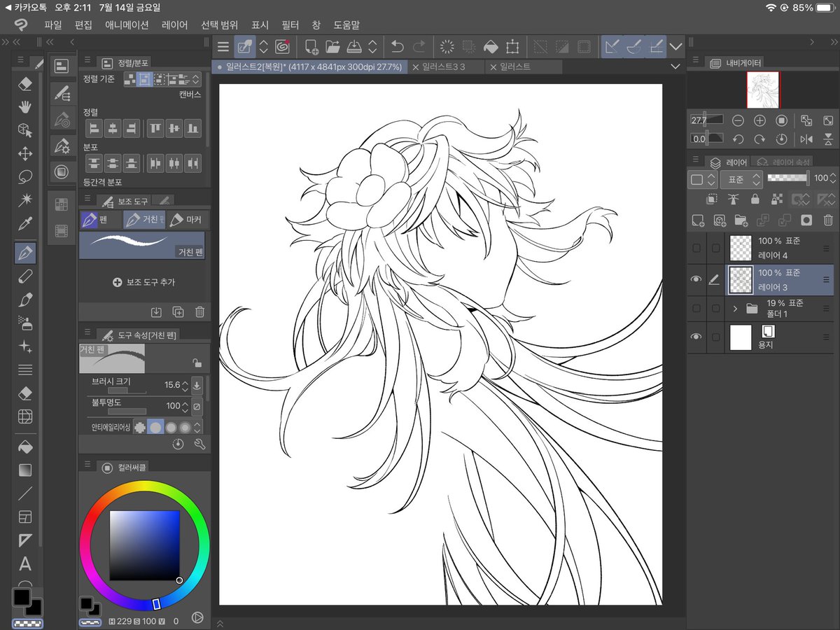Select the Gradient tool
Viewport: 840px width, 630px height.
click(x=25, y=470)
